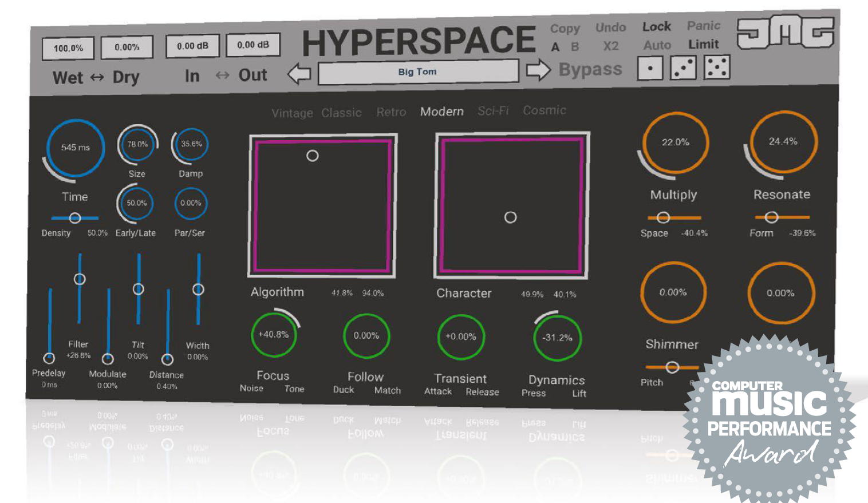Click the 100.0% wet value box
Viewport: 868px width, 503px height.
pos(68,48)
